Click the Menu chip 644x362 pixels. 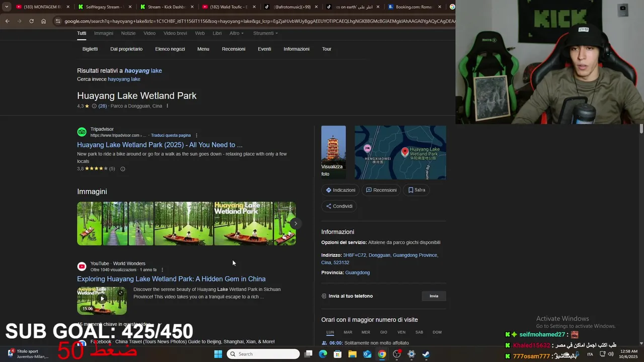[x=203, y=49]
